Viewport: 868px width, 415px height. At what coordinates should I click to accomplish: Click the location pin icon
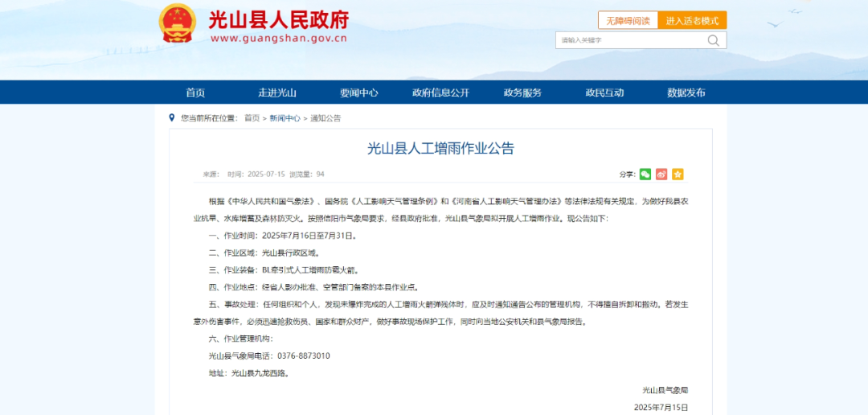pyautogui.click(x=172, y=117)
